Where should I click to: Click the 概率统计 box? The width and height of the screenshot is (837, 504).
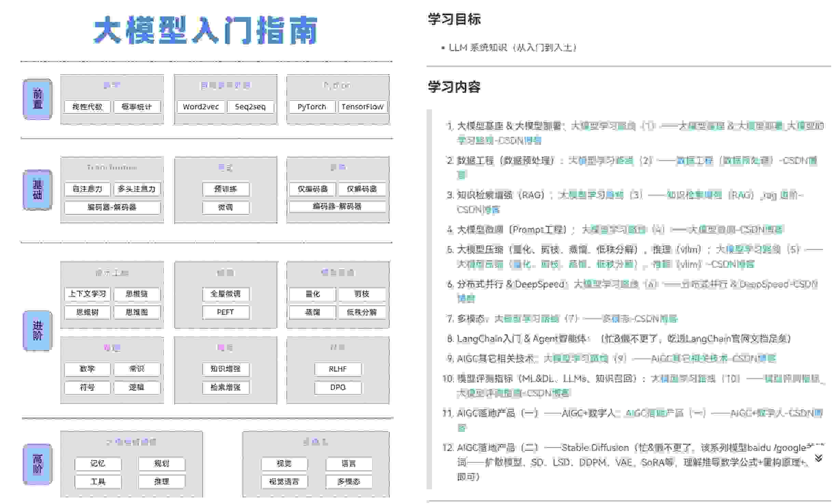[137, 107]
